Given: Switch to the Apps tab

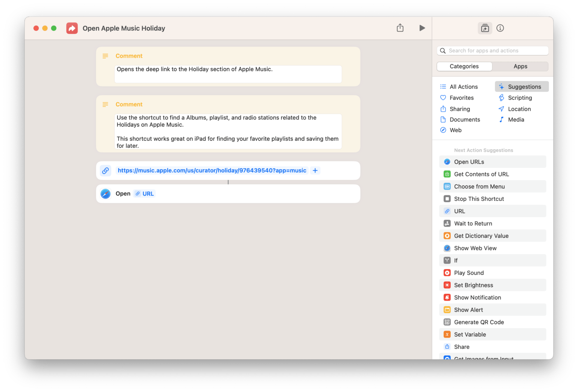Looking at the screenshot, I should coord(520,66).
